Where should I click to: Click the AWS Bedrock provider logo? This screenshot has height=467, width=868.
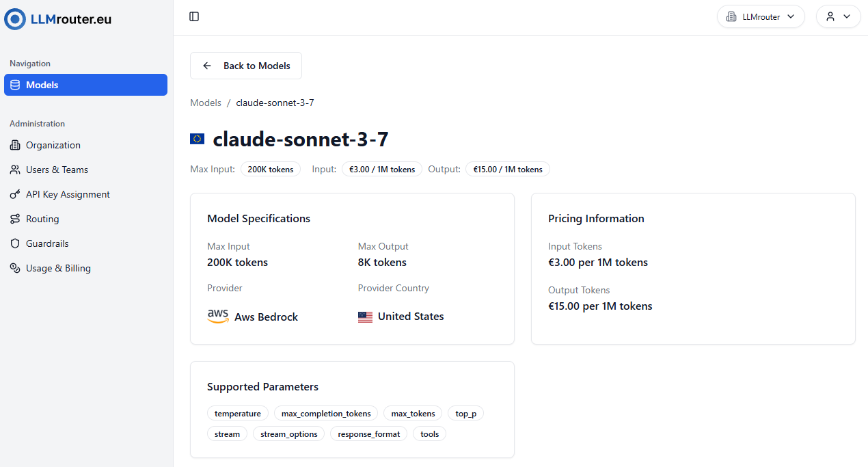(x=218, y=317)
